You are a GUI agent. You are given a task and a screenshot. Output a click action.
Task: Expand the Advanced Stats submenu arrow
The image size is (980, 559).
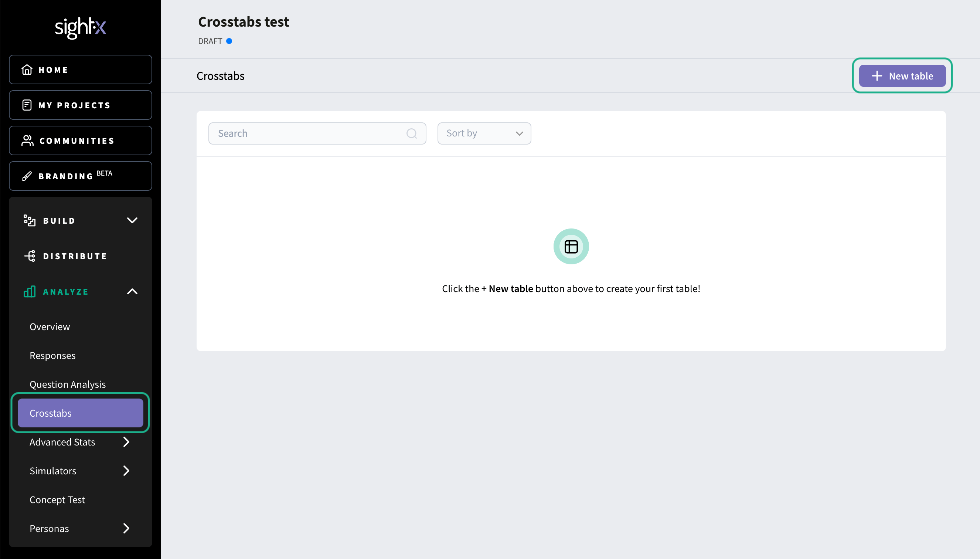coord(126,442)
